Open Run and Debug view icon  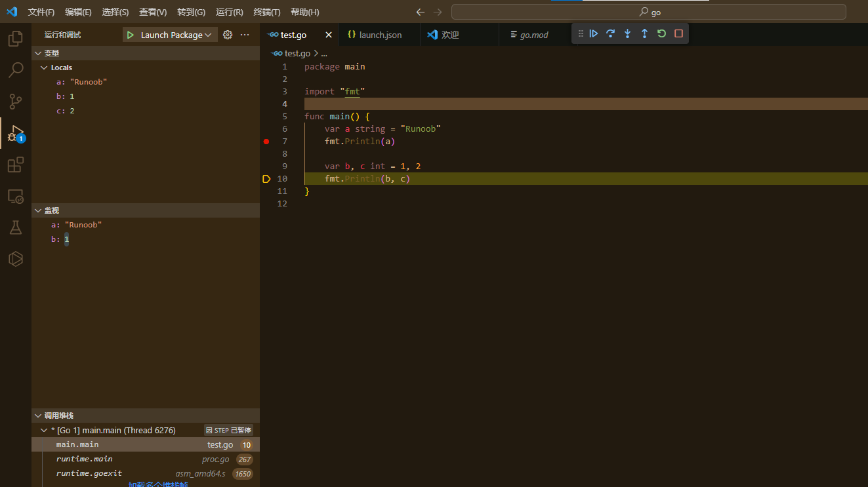click(x=15, y=133)
